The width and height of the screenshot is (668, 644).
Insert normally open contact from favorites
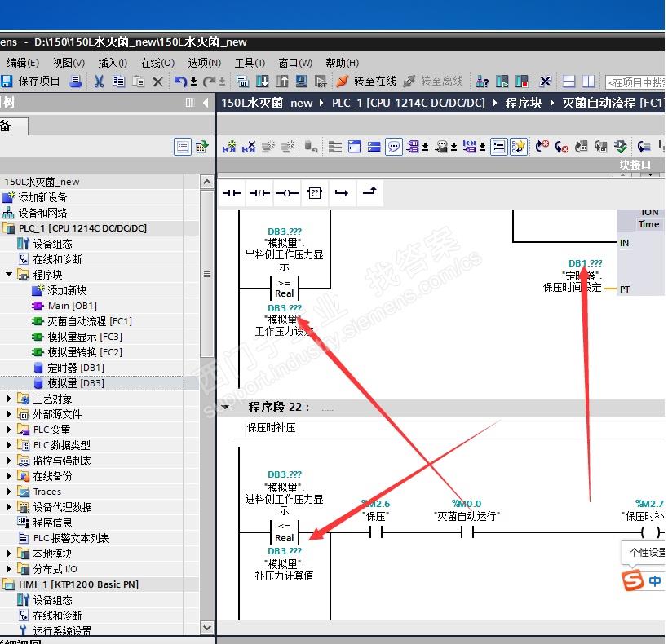(232, 193)
